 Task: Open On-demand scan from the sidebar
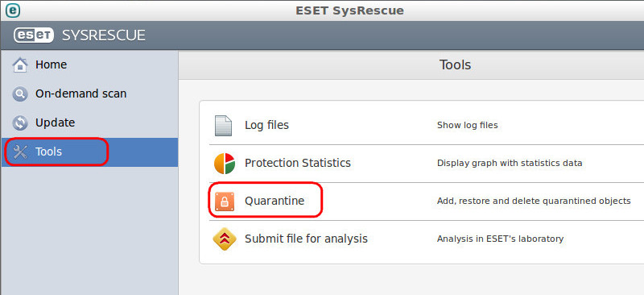[x=81, y=93]
